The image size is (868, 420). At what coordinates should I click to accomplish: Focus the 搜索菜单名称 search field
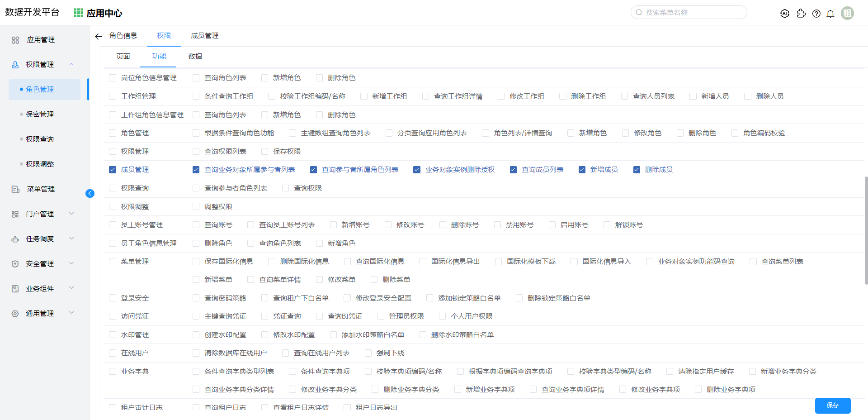[692, 13]
